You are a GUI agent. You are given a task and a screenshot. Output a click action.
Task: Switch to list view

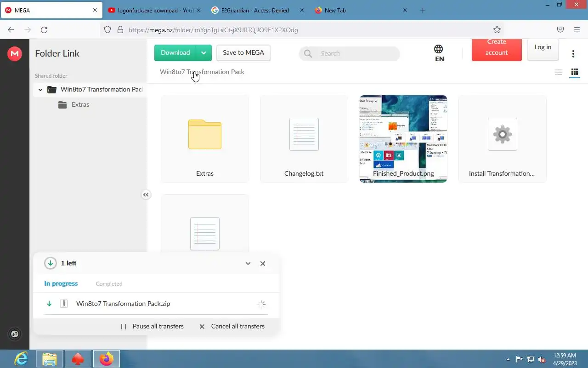[559, 72]
